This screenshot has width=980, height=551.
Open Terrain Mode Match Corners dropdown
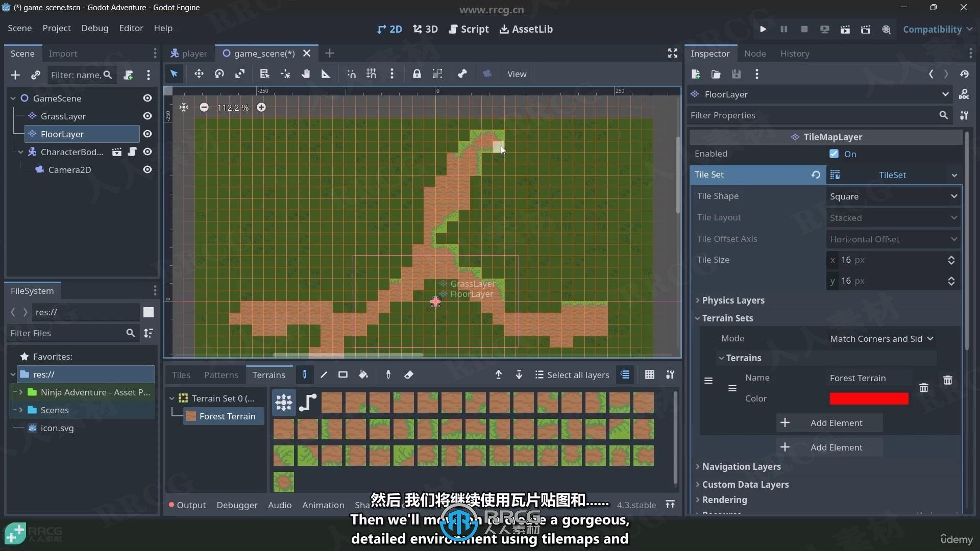[881, 339]
